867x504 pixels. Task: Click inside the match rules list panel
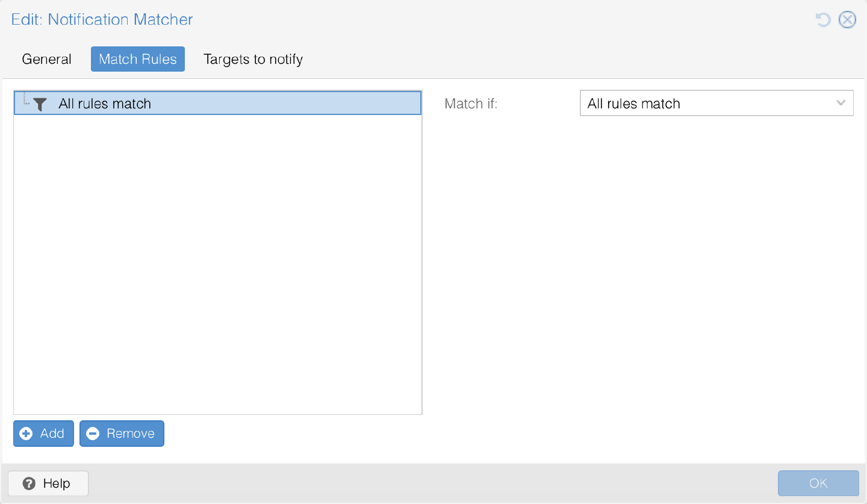point(217,259)
